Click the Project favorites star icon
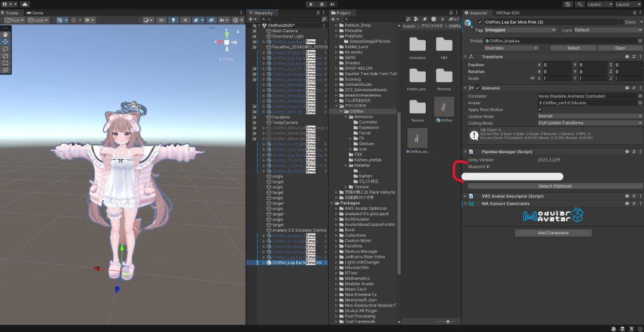 point(442,19)
